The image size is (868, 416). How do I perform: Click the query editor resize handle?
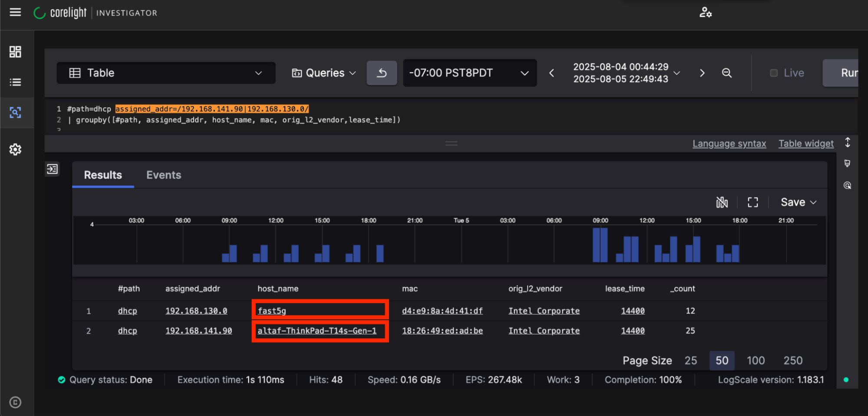(x=451, y=143)
